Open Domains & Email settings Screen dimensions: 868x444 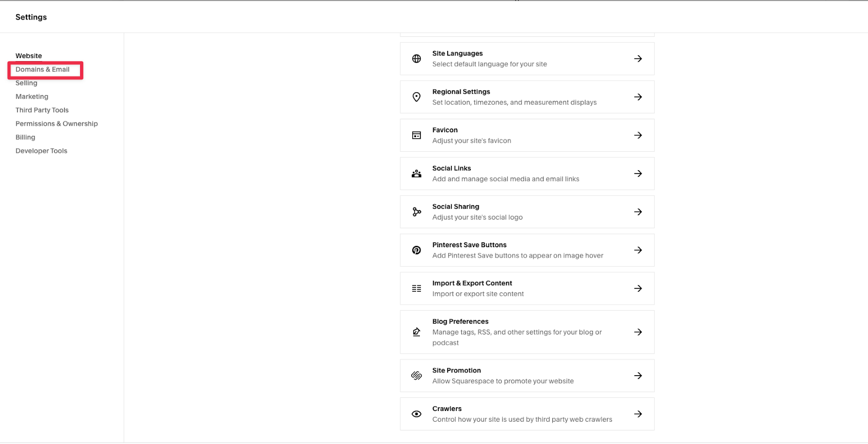42,69
